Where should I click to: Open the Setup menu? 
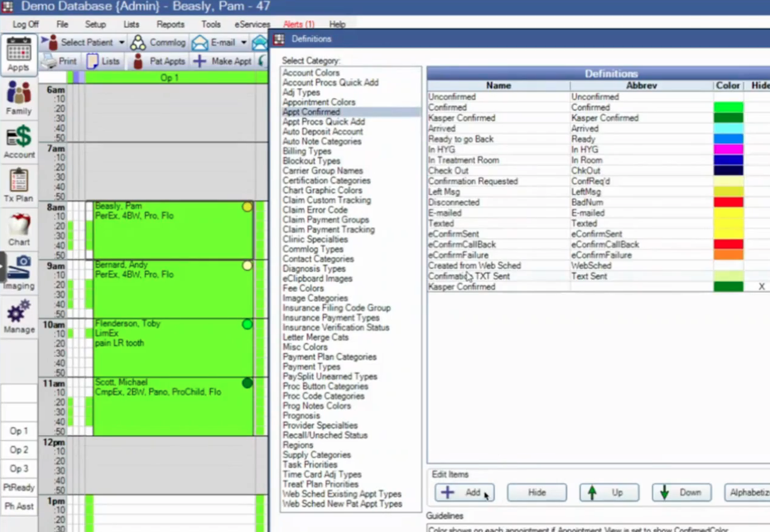[x=95, y=25]
